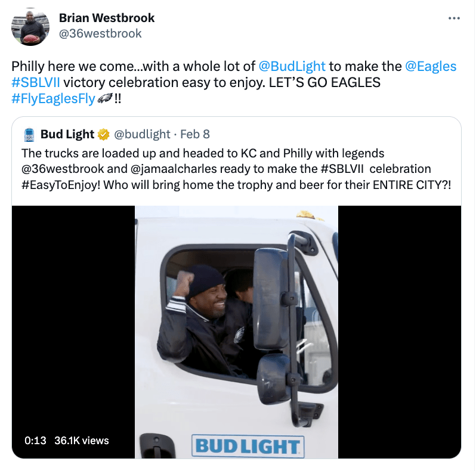The height and width of the screenshot is (471, 476).
Task: Open the @BudLight mention link
Action: pos(292,66)
